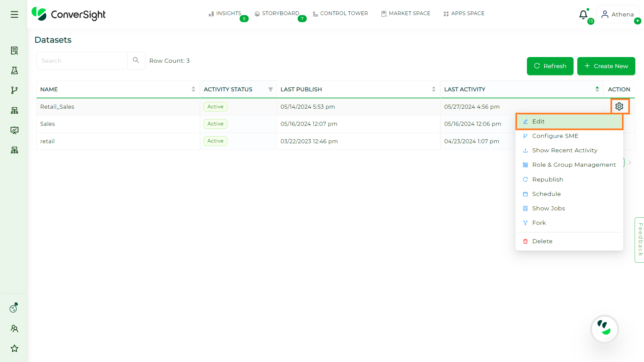The height and width of the screenshot is (362, 644).
Task: Open the notification bell showing 13 alerts
Action: coord(583,15)
